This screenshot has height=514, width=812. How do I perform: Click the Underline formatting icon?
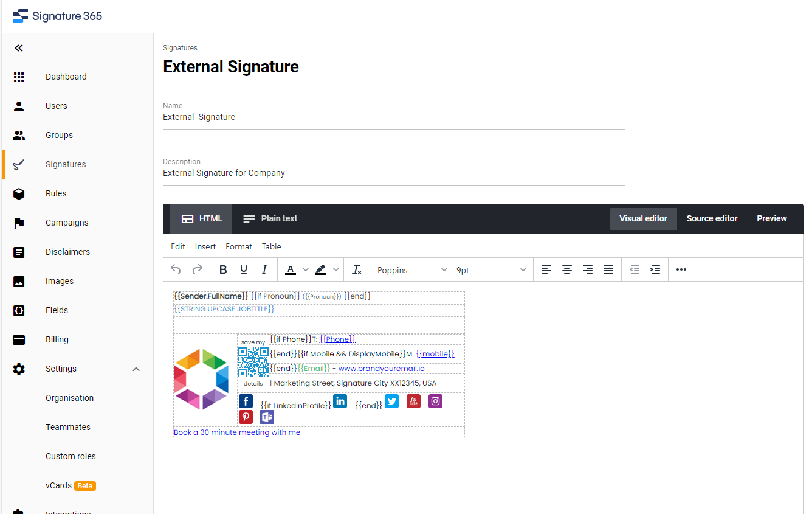(244, 269)
